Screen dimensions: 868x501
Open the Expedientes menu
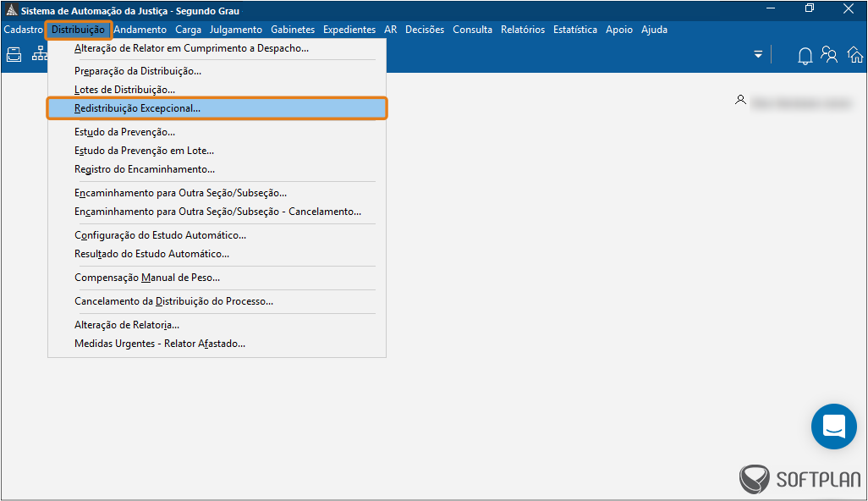(349, 30)
